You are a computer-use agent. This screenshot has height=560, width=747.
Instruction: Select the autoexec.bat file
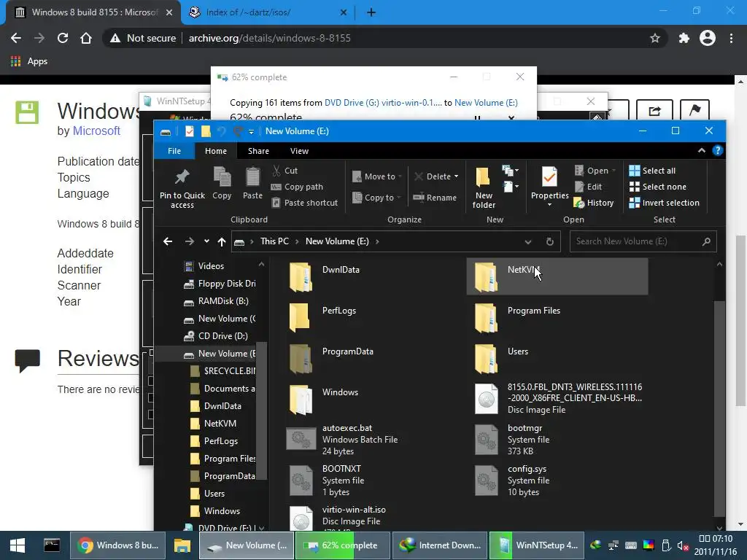371,440
